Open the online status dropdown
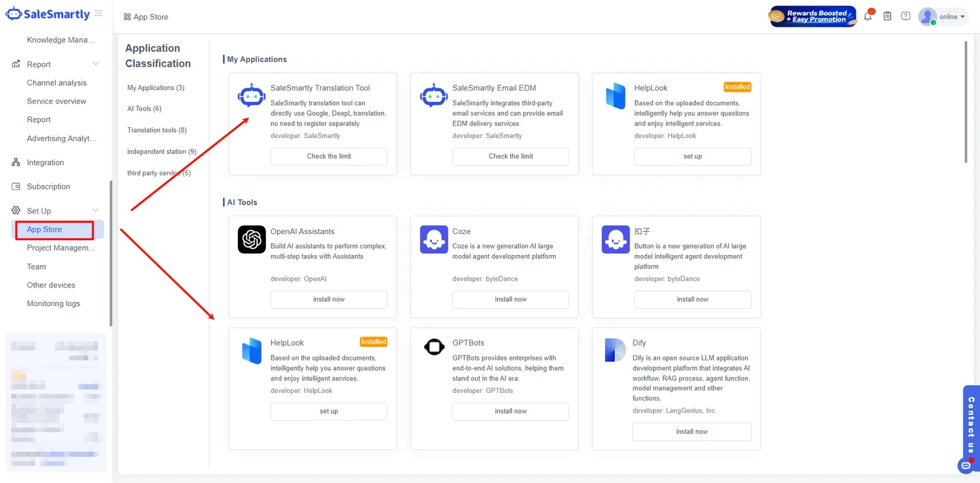Image resolution: width=980 pixels, height=483 pixels. pos(952,17)
